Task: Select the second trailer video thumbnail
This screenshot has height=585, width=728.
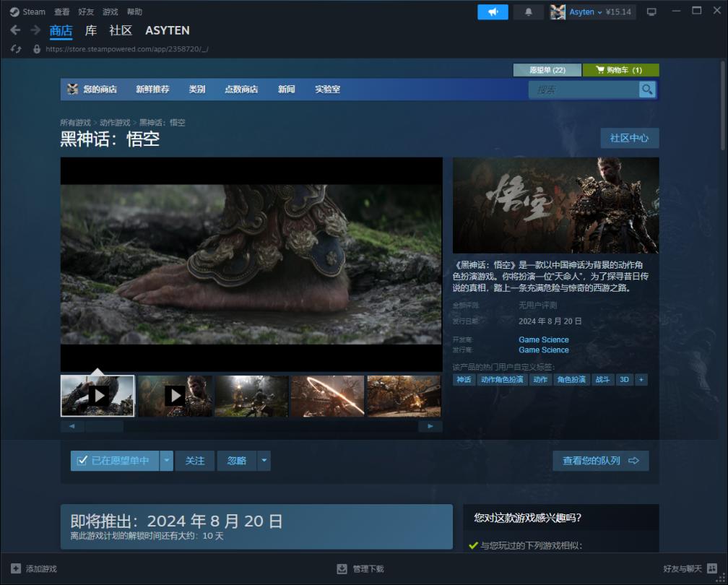Action: click(x=175, y=396)
